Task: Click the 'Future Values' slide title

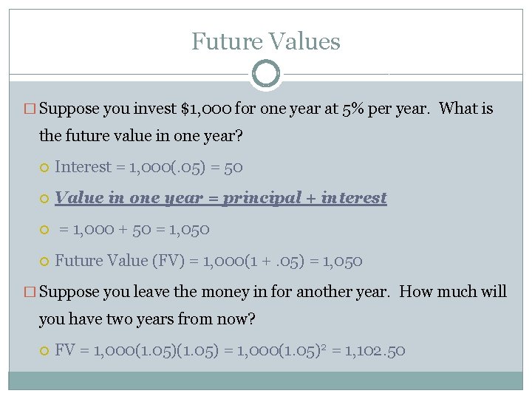Action: click(266, 41)
